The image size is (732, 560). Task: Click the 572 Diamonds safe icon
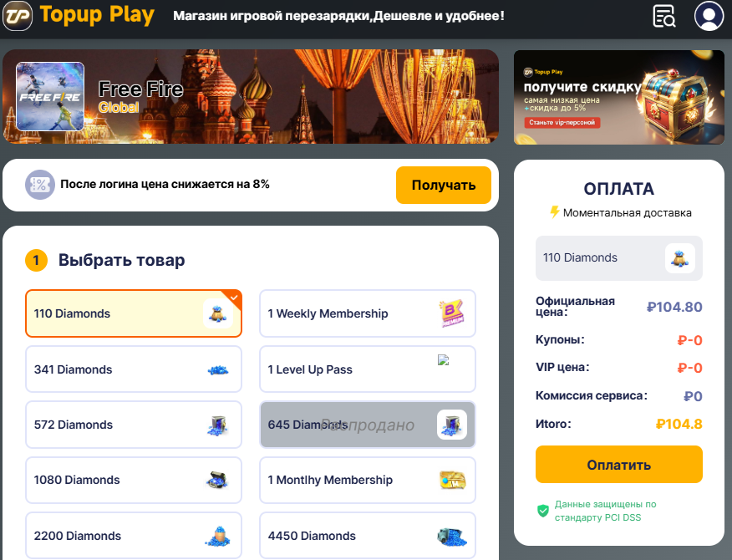pos(217,425)
